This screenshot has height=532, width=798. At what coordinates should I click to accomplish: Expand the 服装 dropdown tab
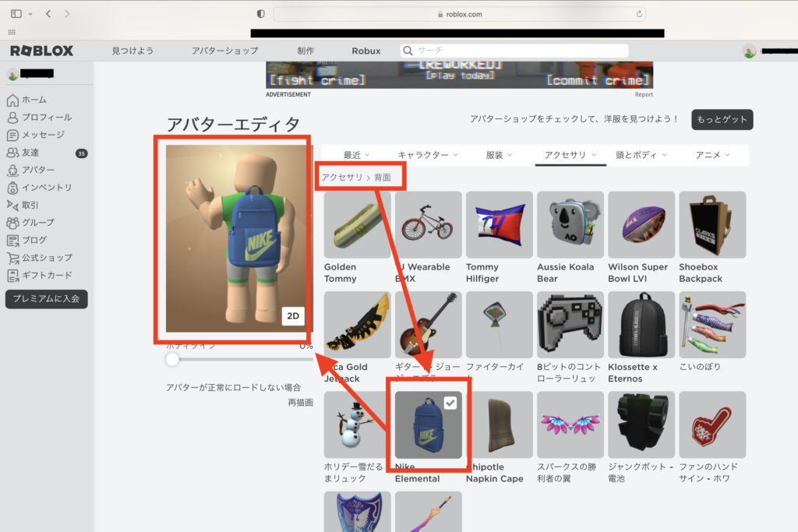[499, 155]
